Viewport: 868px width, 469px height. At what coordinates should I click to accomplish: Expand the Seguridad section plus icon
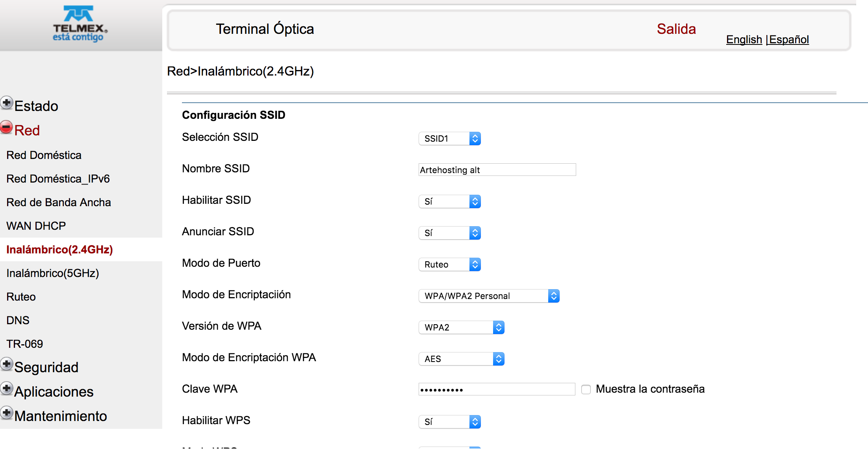tap(7, 364)
